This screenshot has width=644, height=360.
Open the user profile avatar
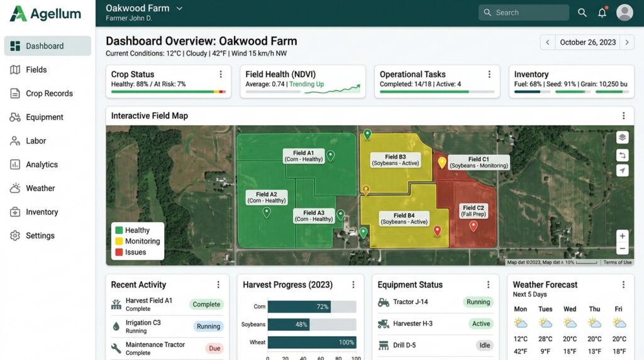(x=624, y=13)
